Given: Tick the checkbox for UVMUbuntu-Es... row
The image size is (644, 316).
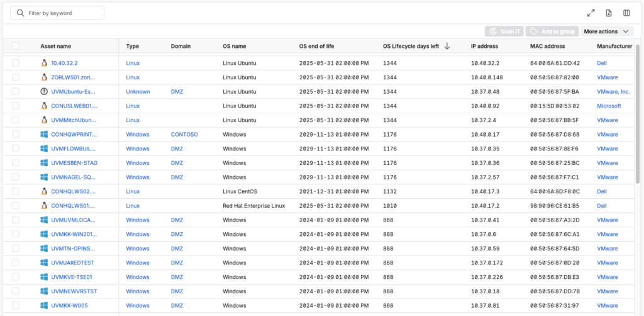Looking at the screenshot, I should (16, 91).
